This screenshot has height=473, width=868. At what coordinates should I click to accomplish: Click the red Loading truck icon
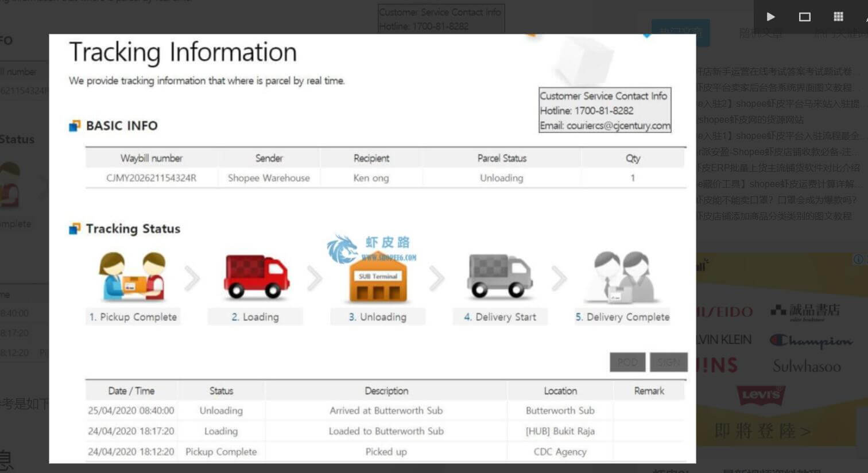(x=256, y=277)
